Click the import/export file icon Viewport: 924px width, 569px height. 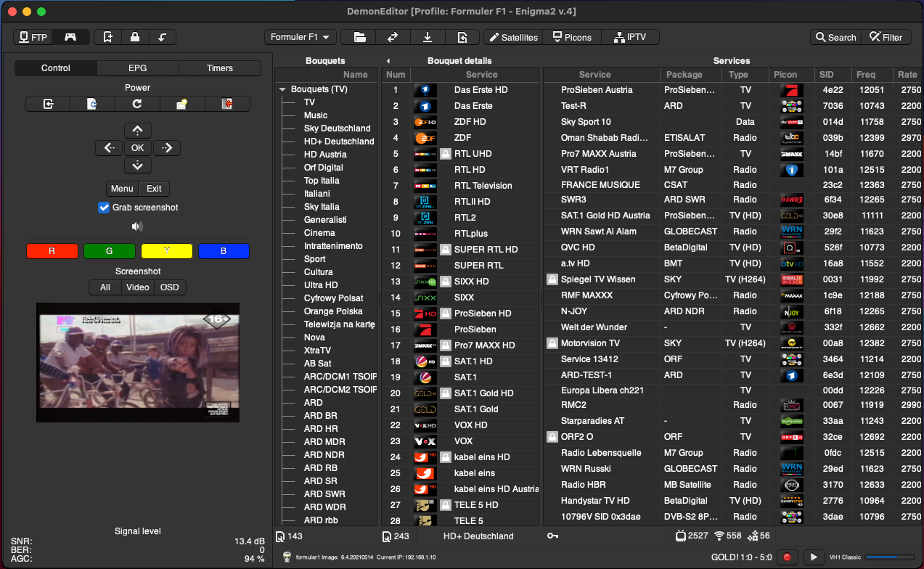click(x=462, y=37)
